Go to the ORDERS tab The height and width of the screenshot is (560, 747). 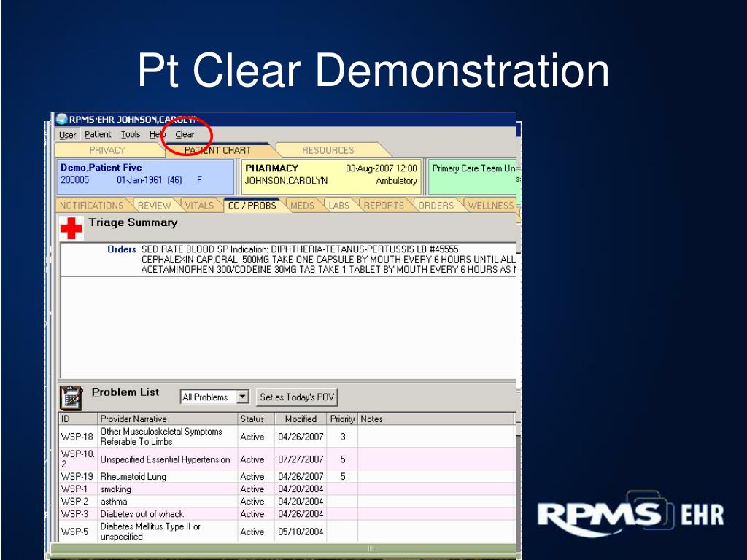tap(436, 206)
